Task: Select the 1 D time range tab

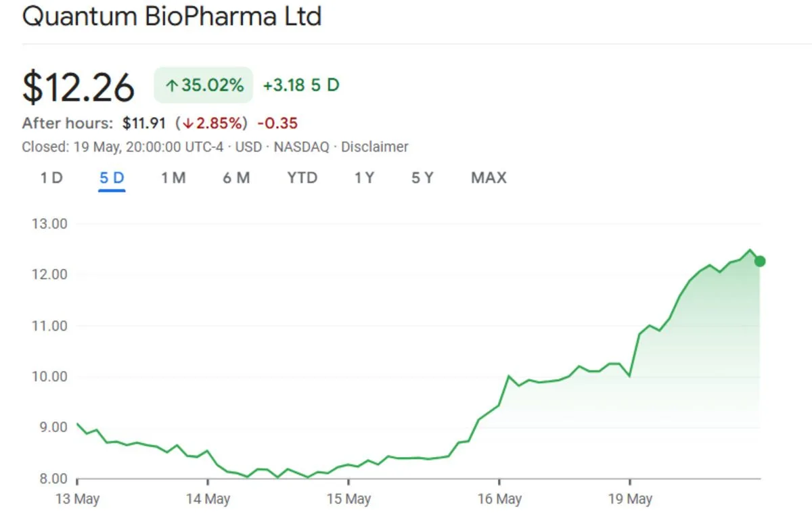Action: 51,178
